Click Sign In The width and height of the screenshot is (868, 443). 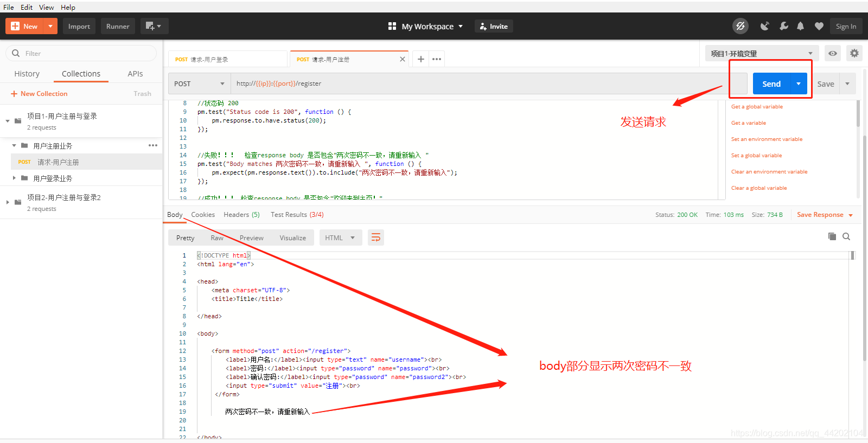click(x=846, y=26)
